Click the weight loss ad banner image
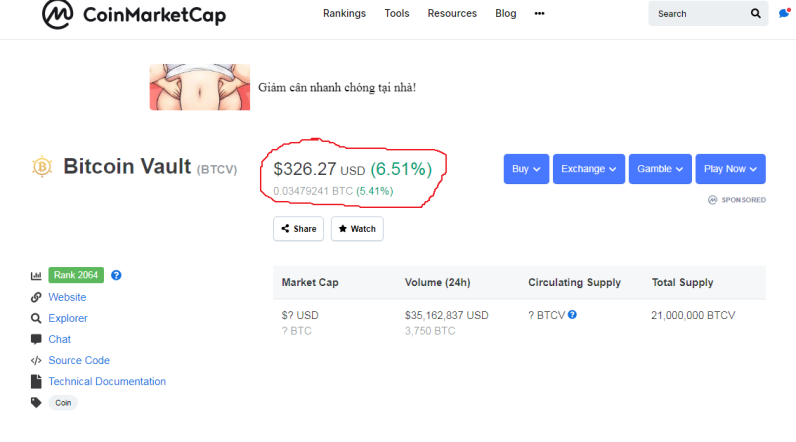Screen dimensions: 796x442 pyautogui.click(x=199, y=87)
